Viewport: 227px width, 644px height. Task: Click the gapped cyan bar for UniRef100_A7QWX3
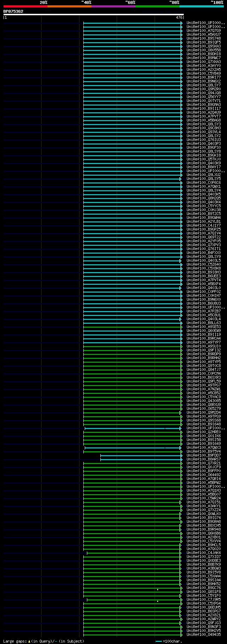tap(133, 448)
